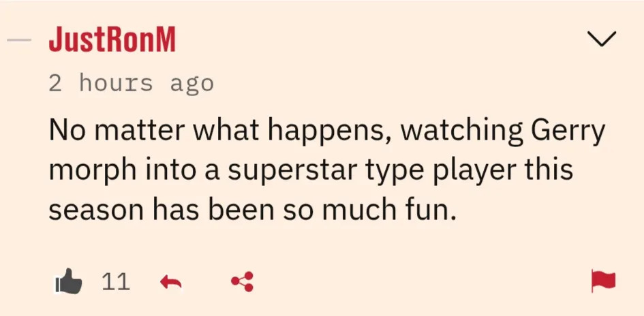Open JustRonM's profile
Viewport: 644px width, 316px height.
pyautogui.click(x=112, y=41)
